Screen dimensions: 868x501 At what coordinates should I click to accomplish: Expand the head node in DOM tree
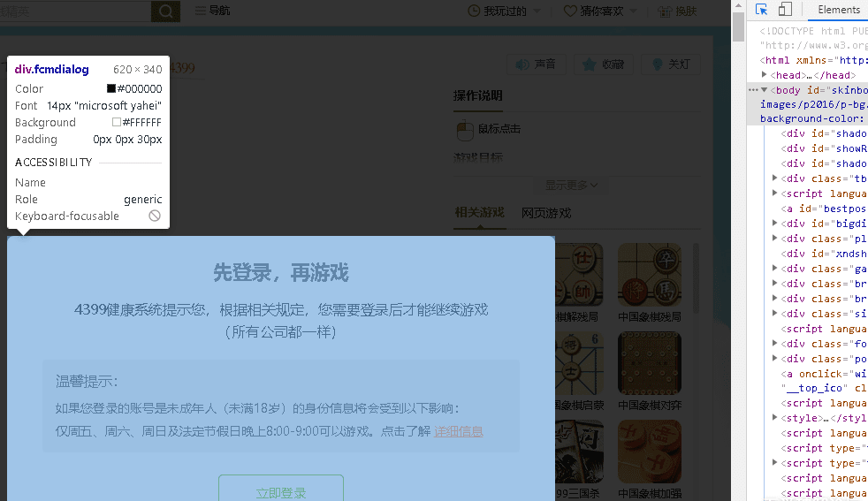tap(765, 75)
